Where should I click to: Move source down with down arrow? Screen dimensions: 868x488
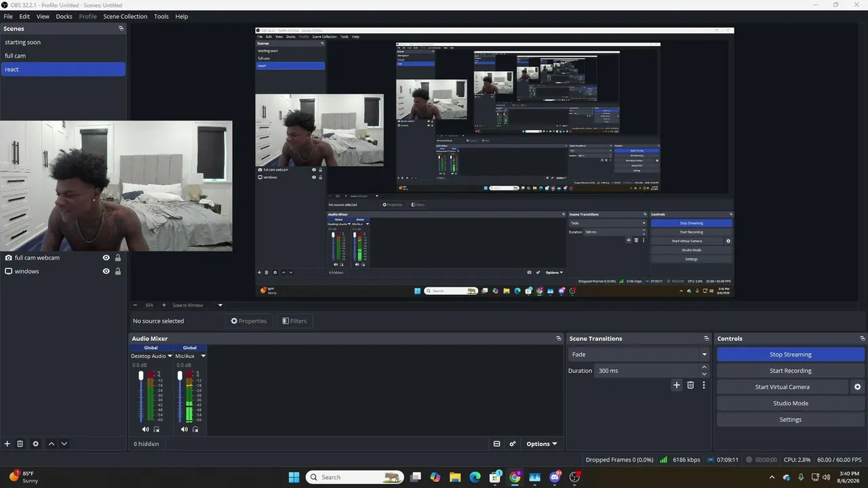pos(64,444)
